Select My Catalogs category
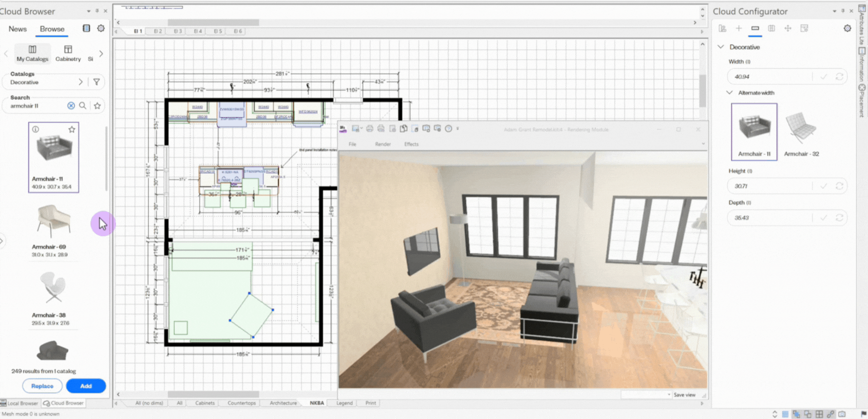 [32, 53]
